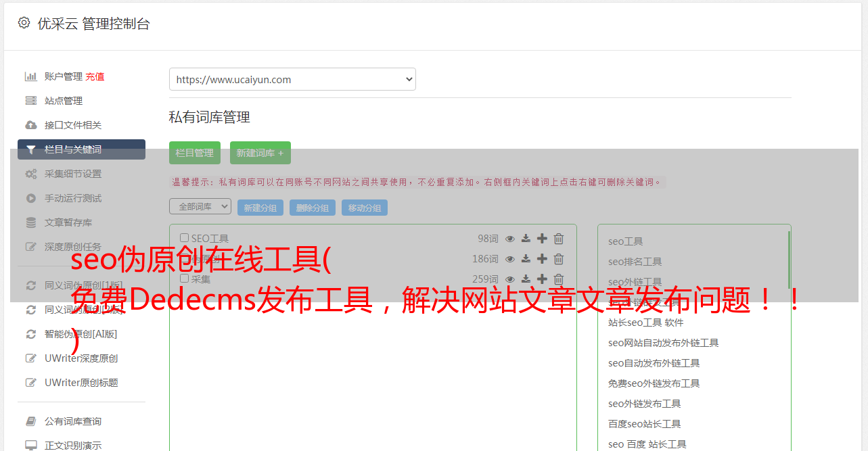Click the 新建词库 + button
The width and height of the screenshot is (868, 451).
tap(260, 153)
